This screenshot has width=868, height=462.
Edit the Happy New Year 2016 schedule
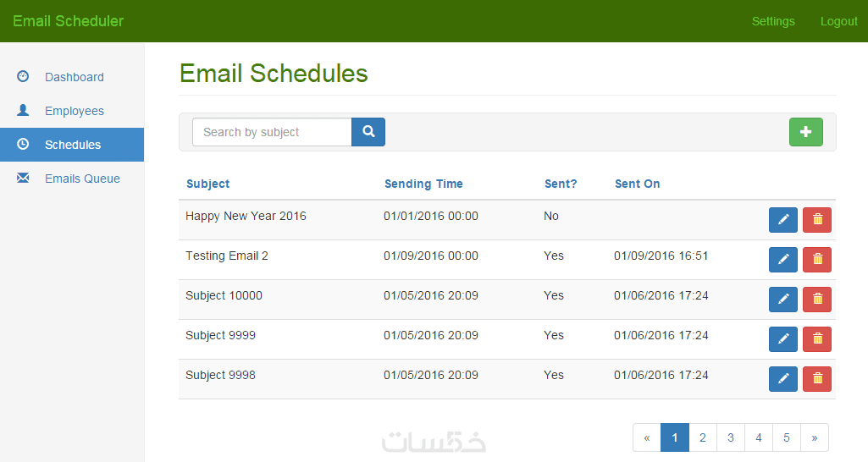pos(782,220)
